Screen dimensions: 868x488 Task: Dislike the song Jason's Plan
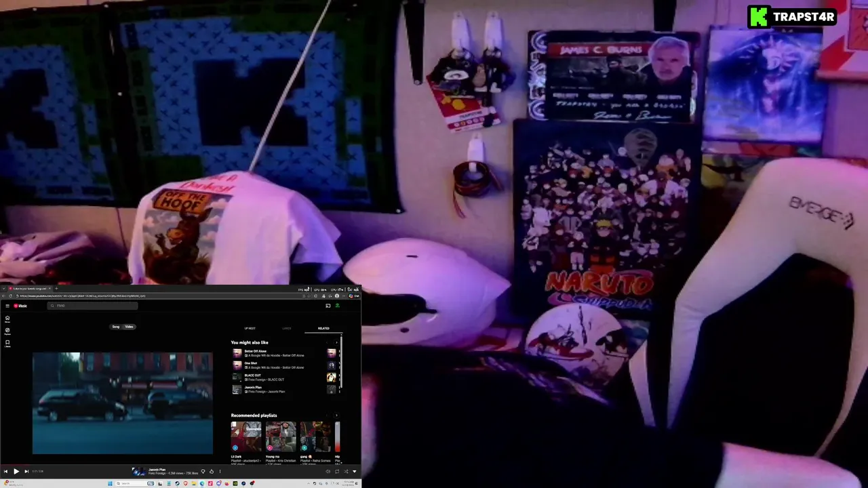(x=203, y=471)
